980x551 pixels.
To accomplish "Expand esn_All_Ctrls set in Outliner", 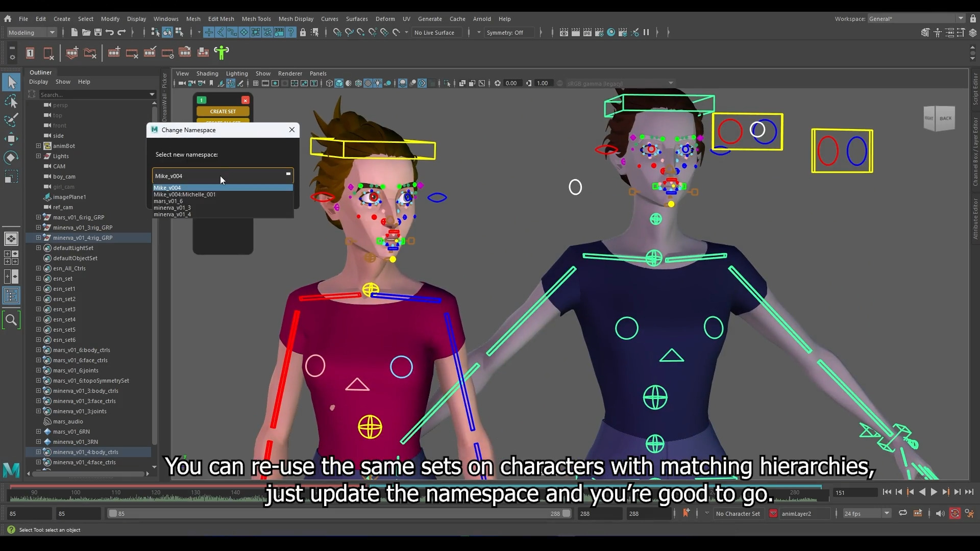I will pyautogui.click(x=38, y=268).
